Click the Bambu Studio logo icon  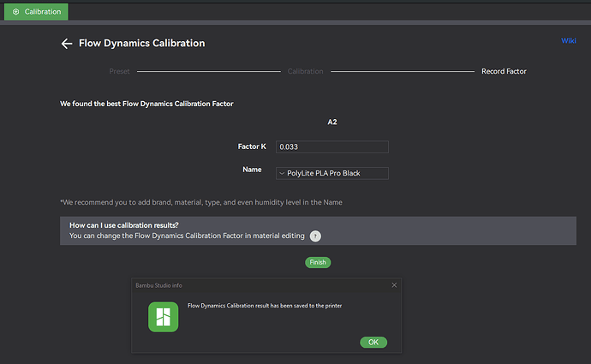(164, 317)
